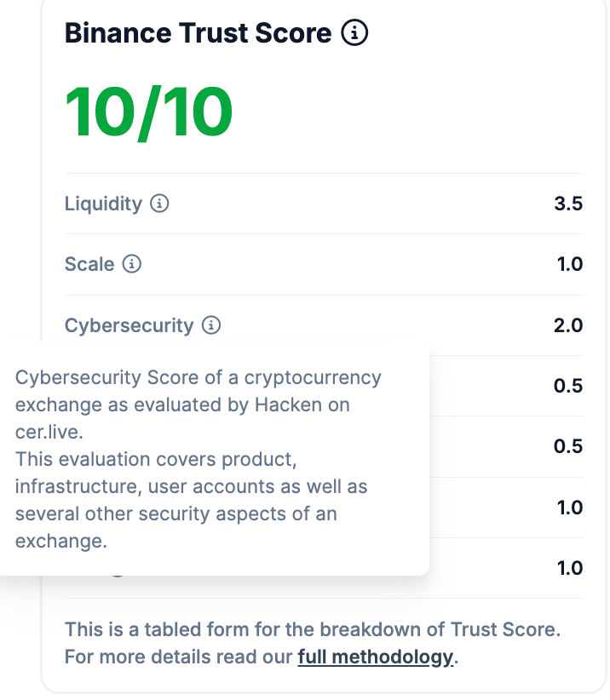Viewport: 610px width, 700px height.
Task: Click info icon beside Binance Trust Score heading
Action: pos(354,32)
